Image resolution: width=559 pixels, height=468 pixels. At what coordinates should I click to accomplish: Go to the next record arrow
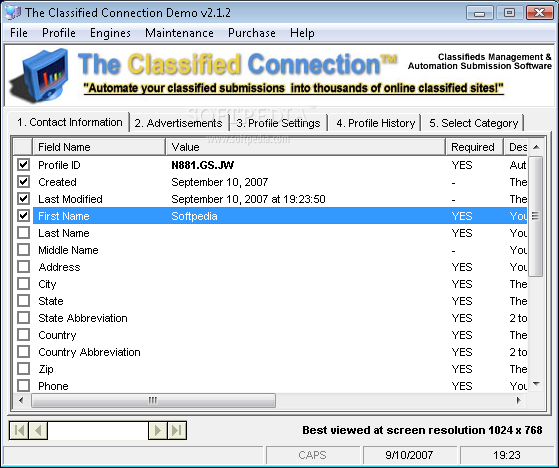point(158,430)
